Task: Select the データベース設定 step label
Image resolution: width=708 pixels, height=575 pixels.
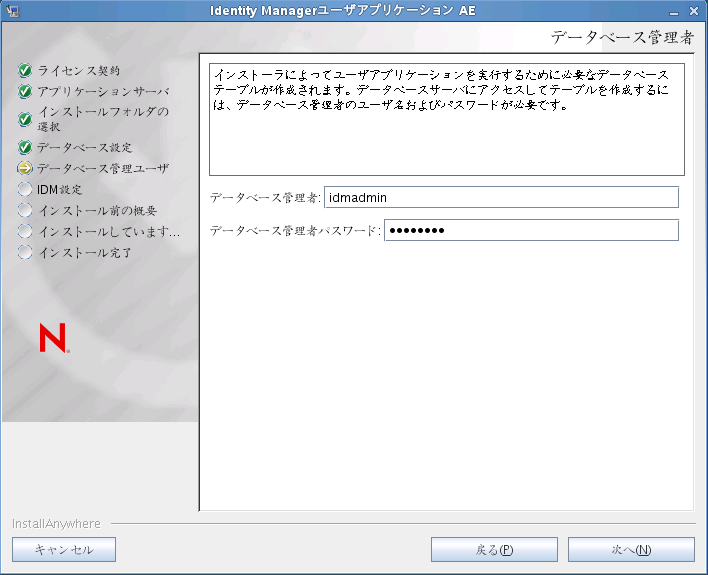Action: tap(84, 147)
